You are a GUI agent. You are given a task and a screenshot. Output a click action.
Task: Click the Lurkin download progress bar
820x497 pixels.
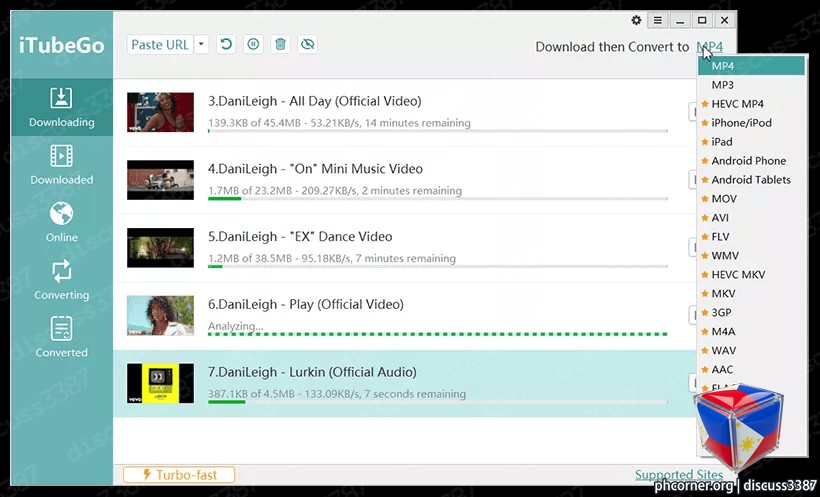(x=438, y=402)
